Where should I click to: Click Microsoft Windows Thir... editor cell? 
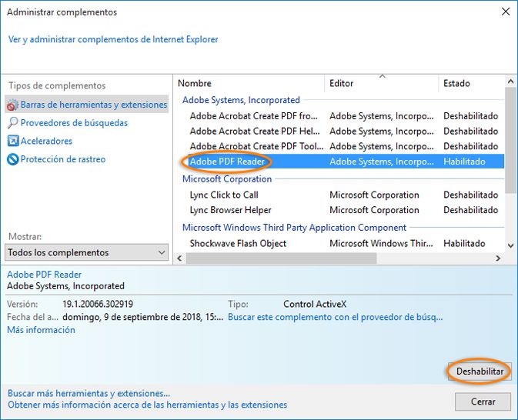[381, 244]
